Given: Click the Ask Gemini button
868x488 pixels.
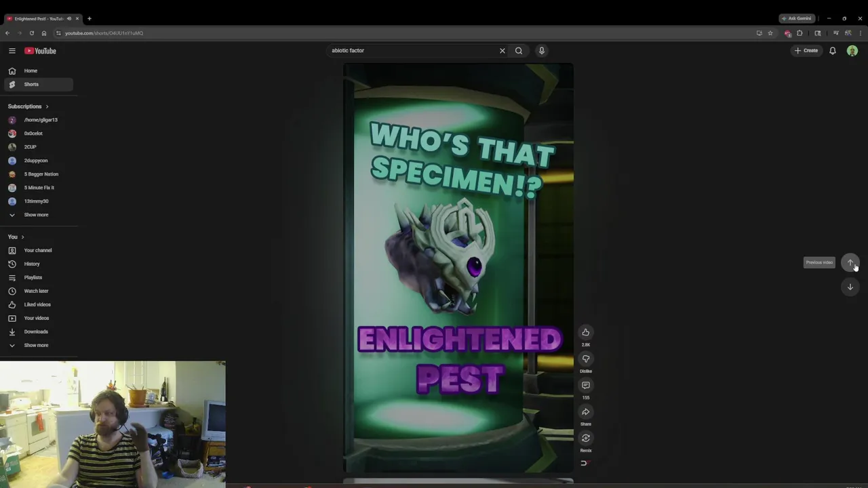Looking at the screenshot, I should tap(796, 18).
